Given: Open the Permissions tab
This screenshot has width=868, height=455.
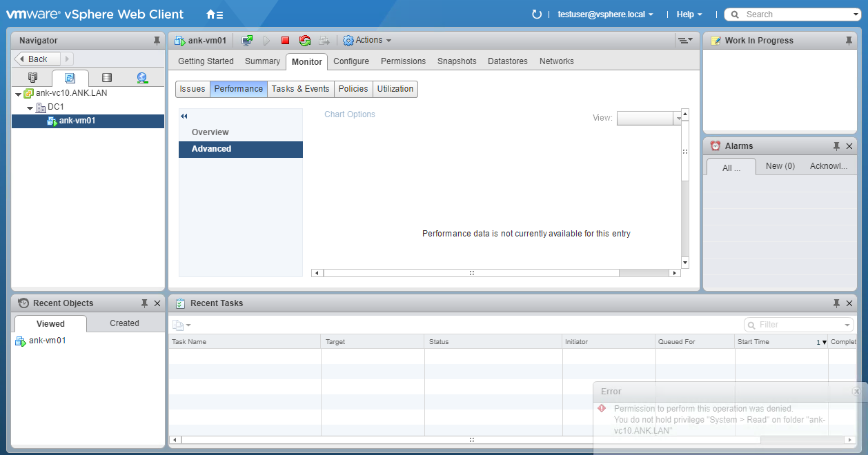Looking at the screenshot, I should [403, 61].
